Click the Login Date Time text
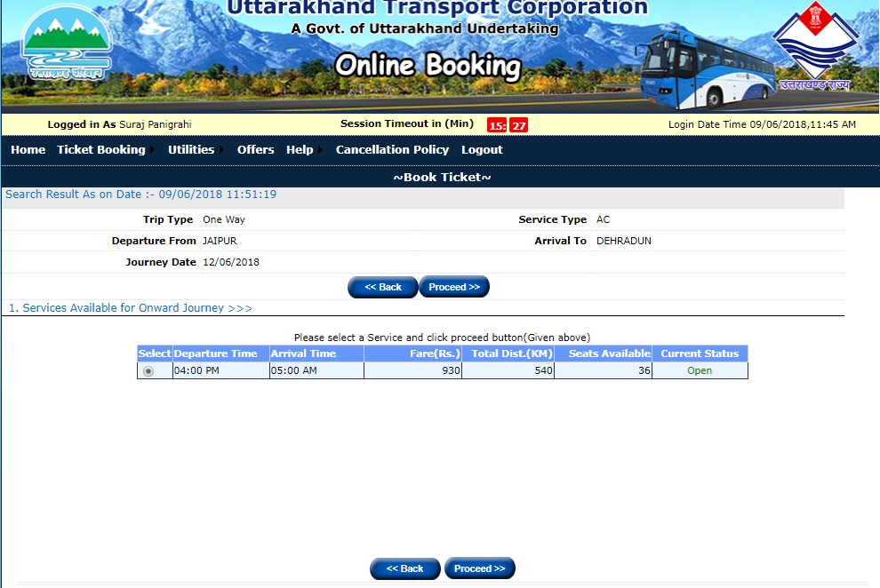This screenshot has width=880, height=588. [x=762, y=124]
